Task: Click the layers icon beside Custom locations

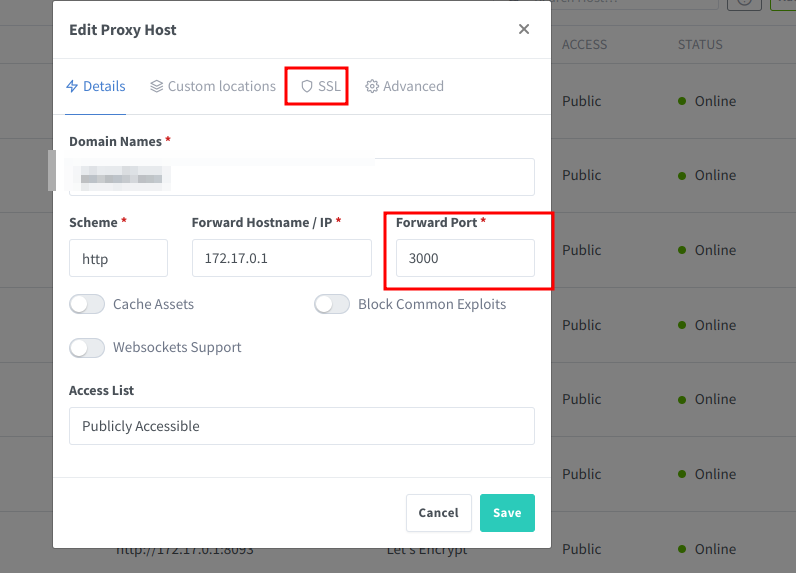Action: (157, 86)
